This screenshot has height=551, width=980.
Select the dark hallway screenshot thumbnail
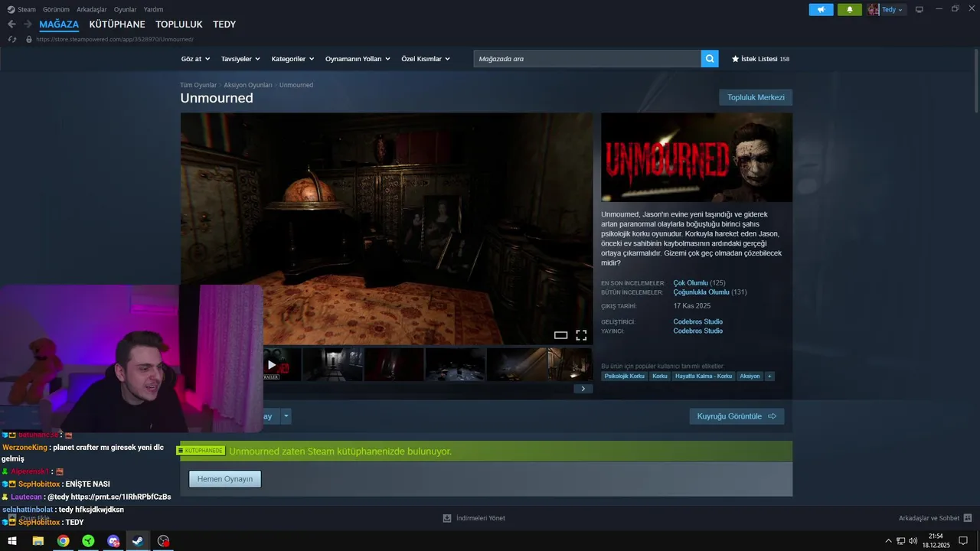[332, 365]
